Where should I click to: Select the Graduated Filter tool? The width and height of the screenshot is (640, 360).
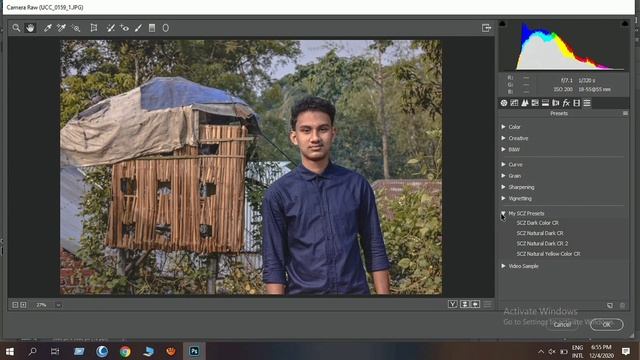[x=152, y=28]
